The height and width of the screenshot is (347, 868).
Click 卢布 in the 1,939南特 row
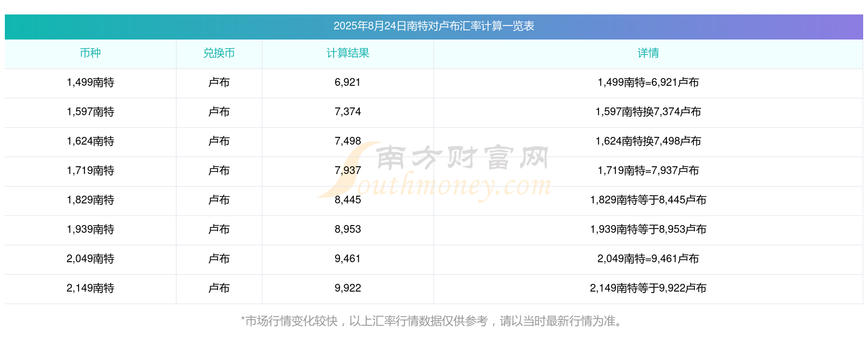click(x=219, y=229)
